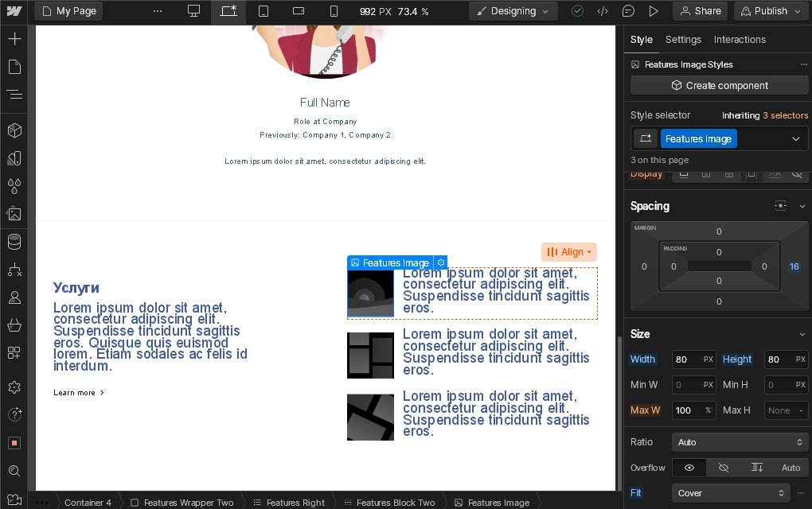Open the Add Elements panel
Screen dimensions: 812x509
pos(14,39)
